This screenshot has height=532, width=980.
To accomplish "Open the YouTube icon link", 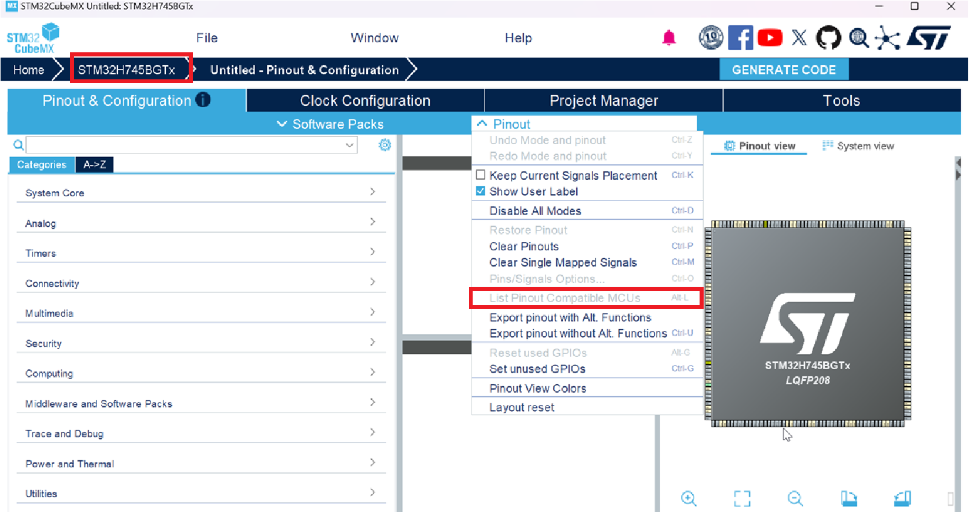I will [x=770, y=38].
